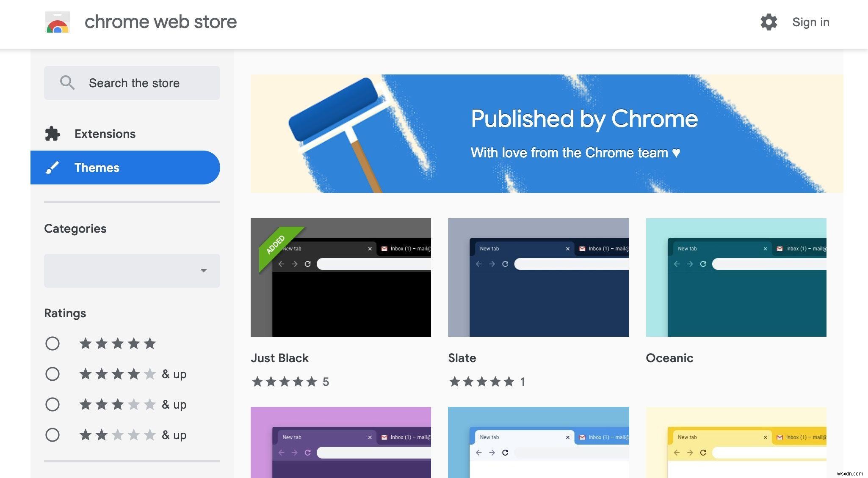The width and height of the screenshot is (868, 478).
Task: Select 2-star and up rating filter
Action: click(x=52, y=434)
